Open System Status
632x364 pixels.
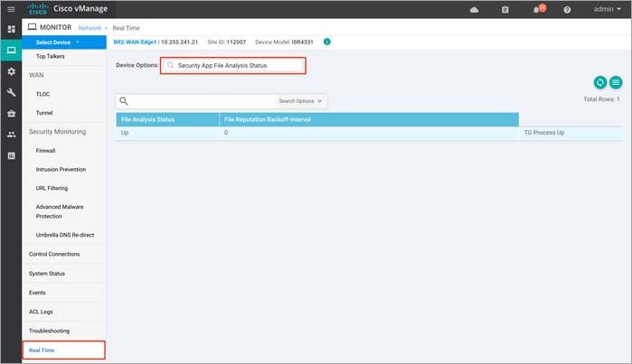[x=47, y=274]
